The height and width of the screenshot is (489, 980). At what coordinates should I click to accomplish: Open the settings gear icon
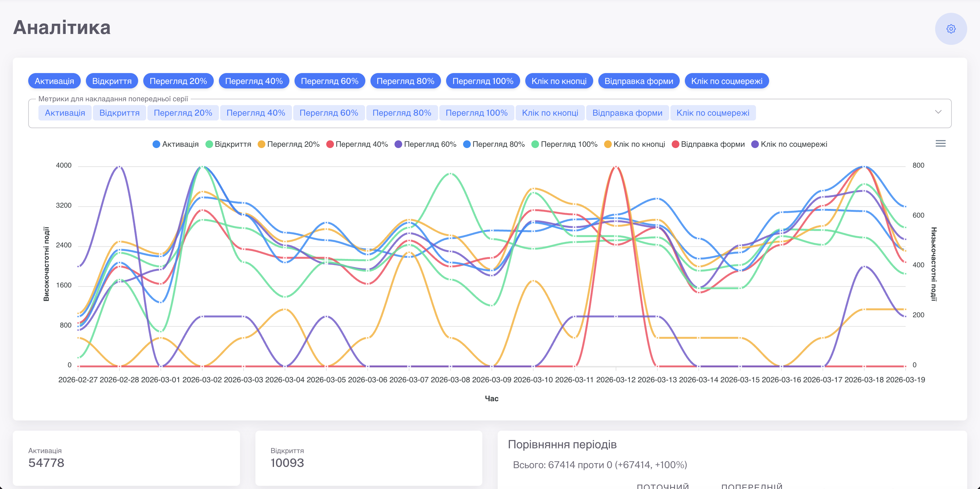pyautogui.click(x=951, y=29)
